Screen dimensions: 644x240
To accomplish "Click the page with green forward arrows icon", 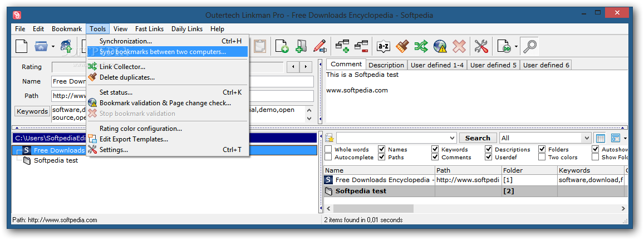I will tap(504, 46).
